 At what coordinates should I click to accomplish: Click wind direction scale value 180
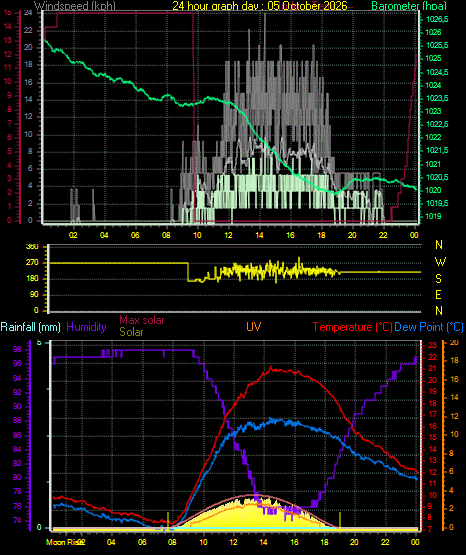click(32, 279)
